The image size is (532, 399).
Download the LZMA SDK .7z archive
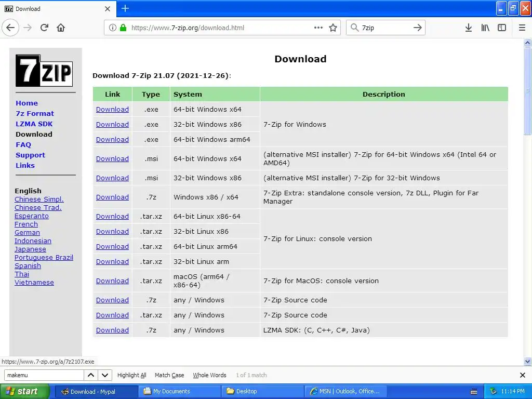pyautogui.click(x=112, y=330)
